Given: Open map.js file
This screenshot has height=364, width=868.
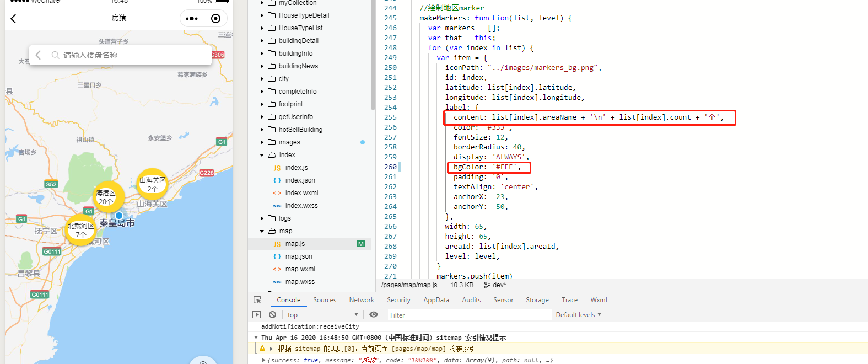Looking at the screenshot, I should click(295, 244).
